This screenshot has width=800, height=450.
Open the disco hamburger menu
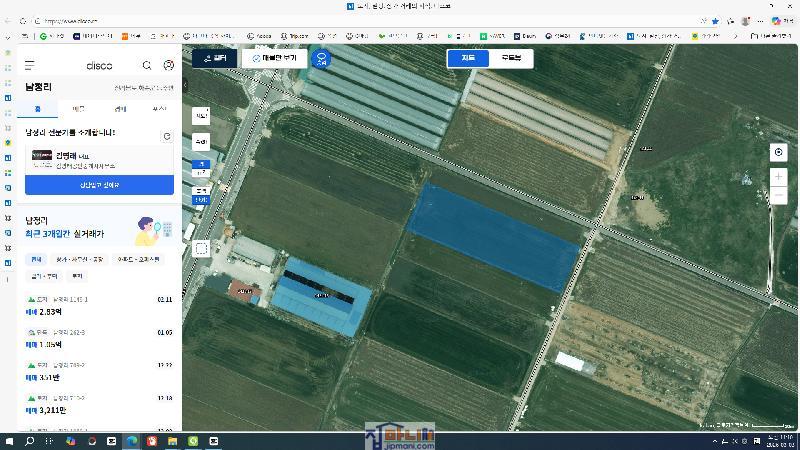pos(30,66)
